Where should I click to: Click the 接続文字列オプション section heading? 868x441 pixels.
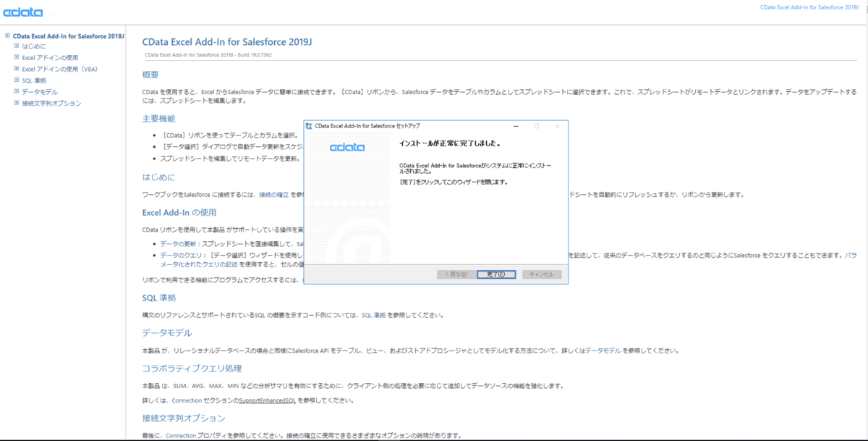click(184, 419)
